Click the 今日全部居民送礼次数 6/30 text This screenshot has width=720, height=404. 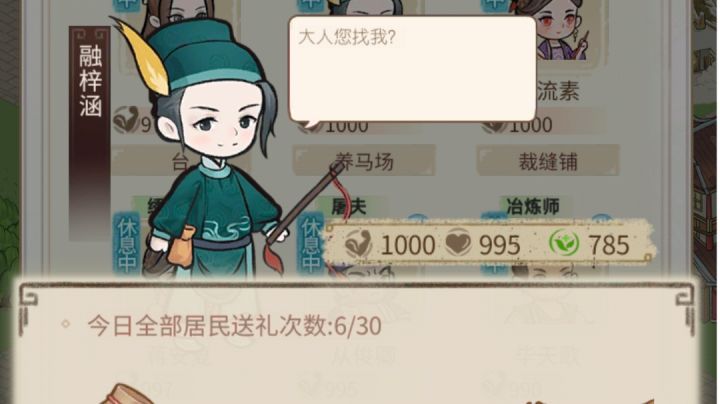click(x=234, y=326)
